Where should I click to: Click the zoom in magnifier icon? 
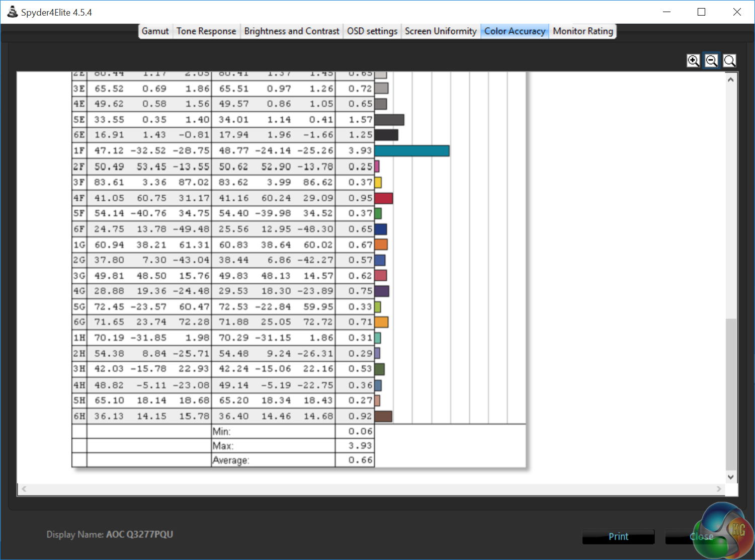tap(694, 61)
